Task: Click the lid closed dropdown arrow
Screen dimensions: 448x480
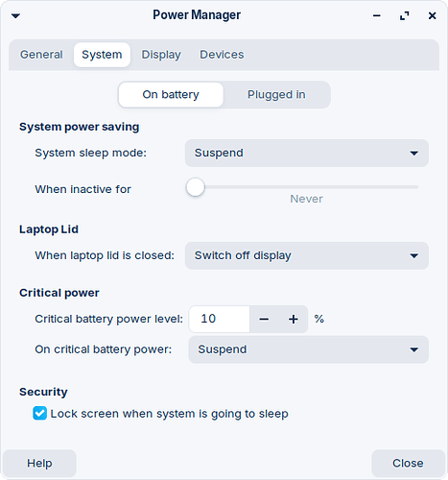Action: (414, 255)
